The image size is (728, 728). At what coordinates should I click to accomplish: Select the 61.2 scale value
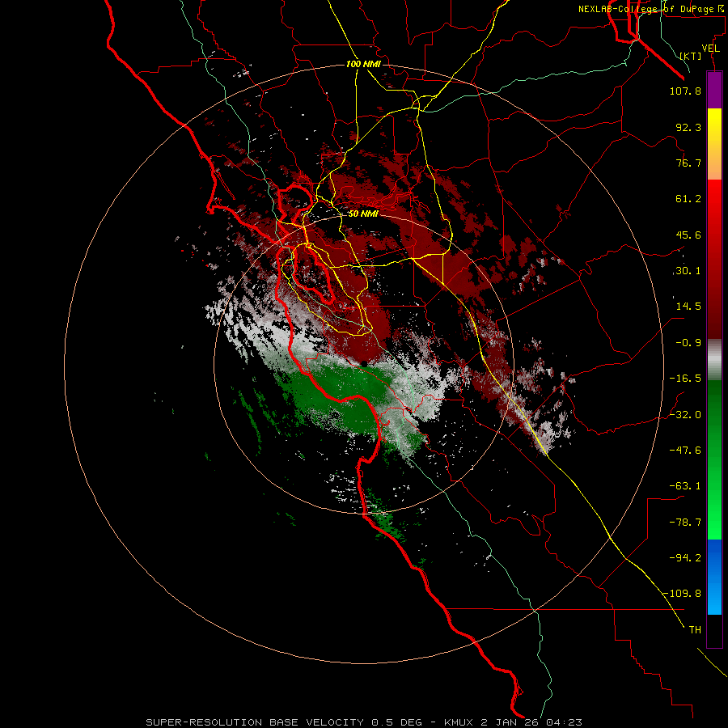coord(688,199)
